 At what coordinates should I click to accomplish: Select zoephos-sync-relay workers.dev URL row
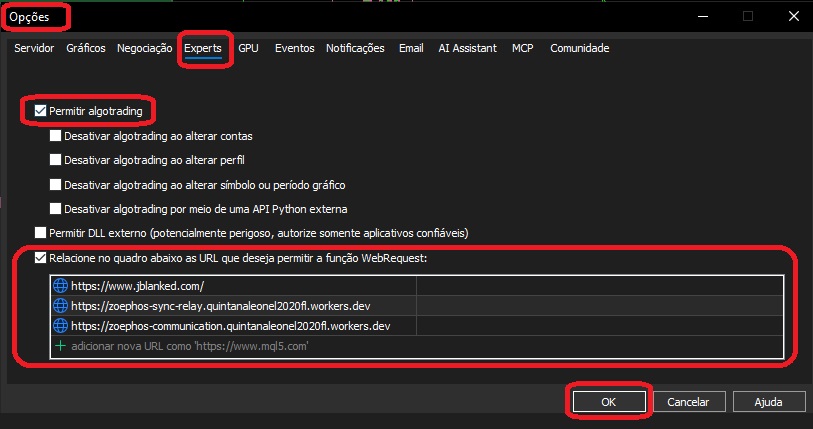point(417,306)
